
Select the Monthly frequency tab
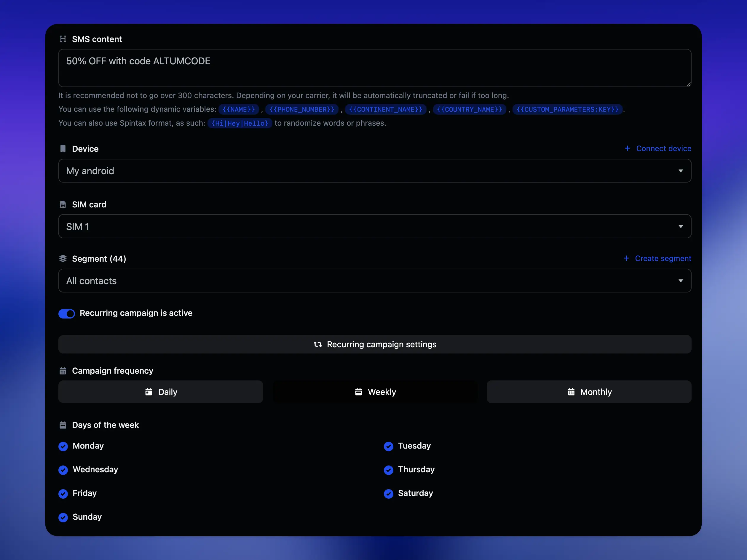pyautogui.click(x=589, y=392)
